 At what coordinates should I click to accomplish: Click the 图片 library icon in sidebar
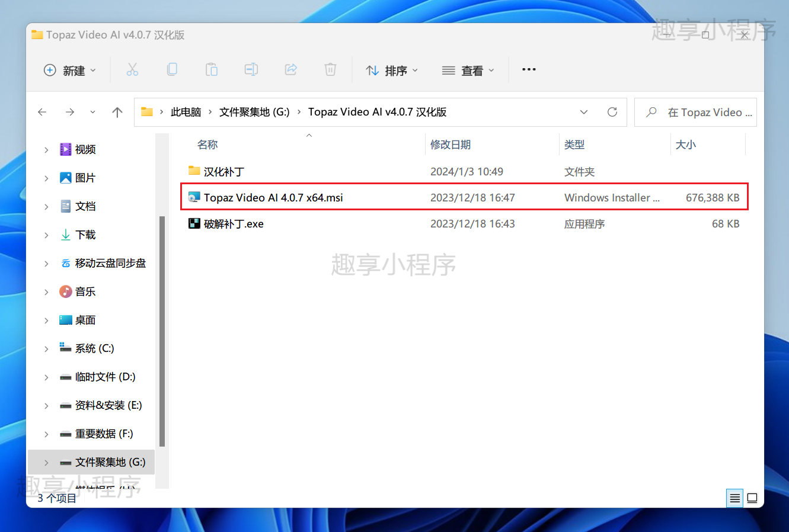point(66,178)
